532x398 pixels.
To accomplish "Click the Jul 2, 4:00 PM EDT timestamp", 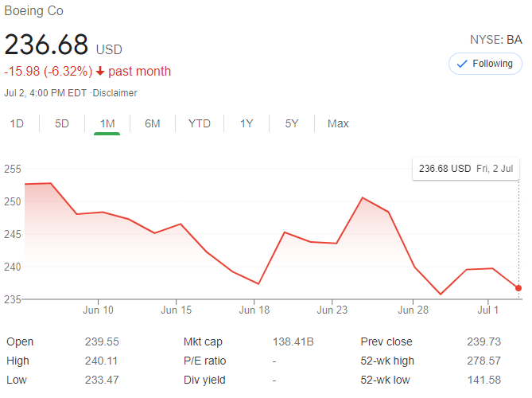I will (45, 93).
